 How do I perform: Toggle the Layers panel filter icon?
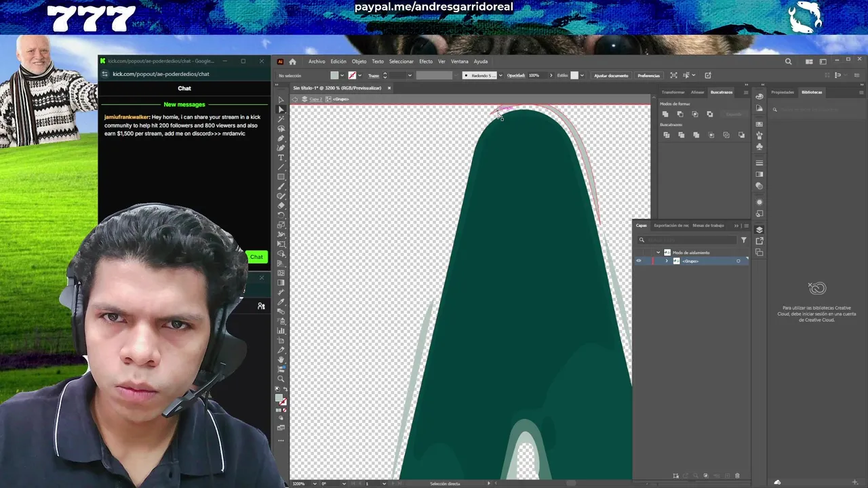744,240
